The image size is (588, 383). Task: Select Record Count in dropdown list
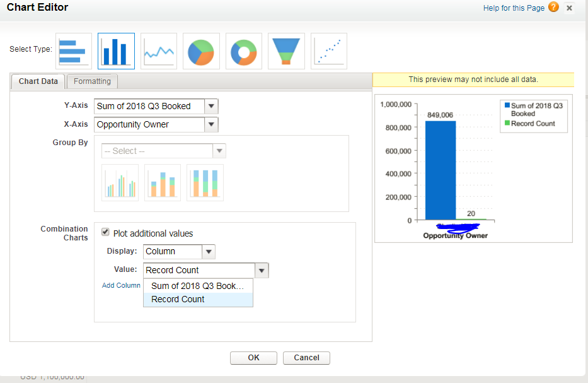(178, 299)
